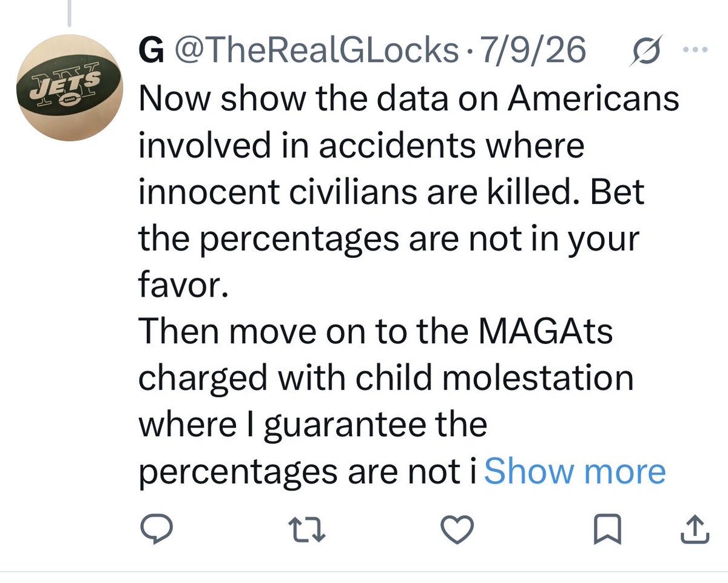Click the thread connector line above the avatar
The width and height of the screenshot is (728, 583).
70,13
